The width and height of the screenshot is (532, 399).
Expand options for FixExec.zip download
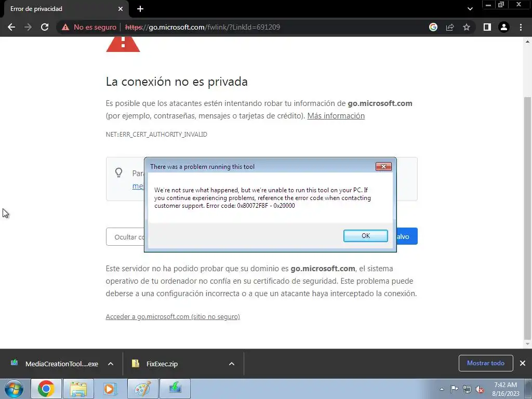coord(232,364)
